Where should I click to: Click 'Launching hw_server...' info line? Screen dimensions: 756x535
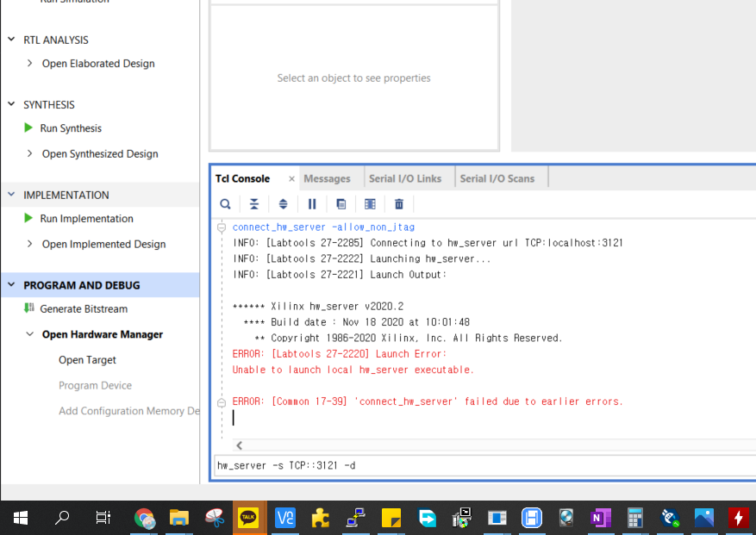click(361, 258)
